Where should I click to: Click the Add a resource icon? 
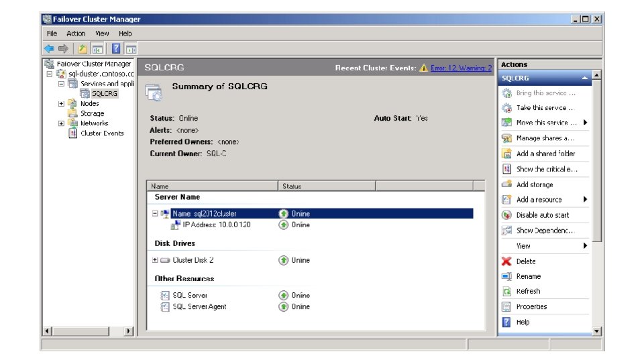[507, 200]
